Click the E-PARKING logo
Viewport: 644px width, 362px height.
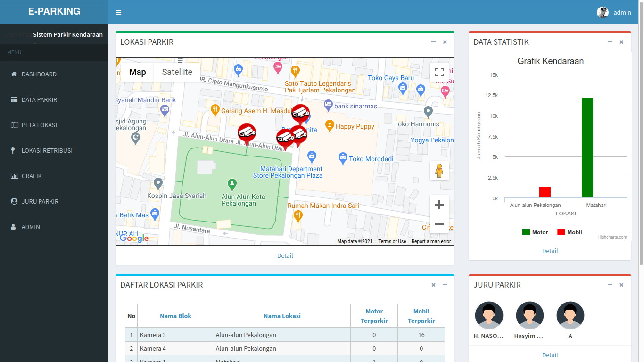pyautogui.click(x=54, y=11)
